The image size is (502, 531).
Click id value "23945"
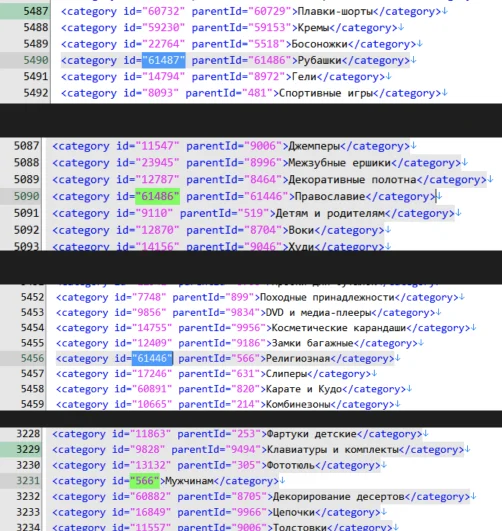[x=157, y=163]
